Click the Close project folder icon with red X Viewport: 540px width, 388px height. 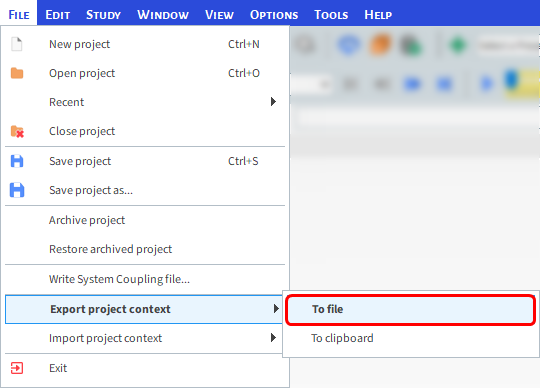click(17, 131)
